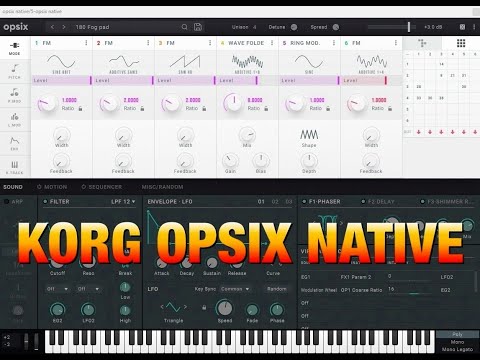The height and width of the screenshot is (360, 480).
Task: Click the LFO Random button
Action: coord(277,289)
